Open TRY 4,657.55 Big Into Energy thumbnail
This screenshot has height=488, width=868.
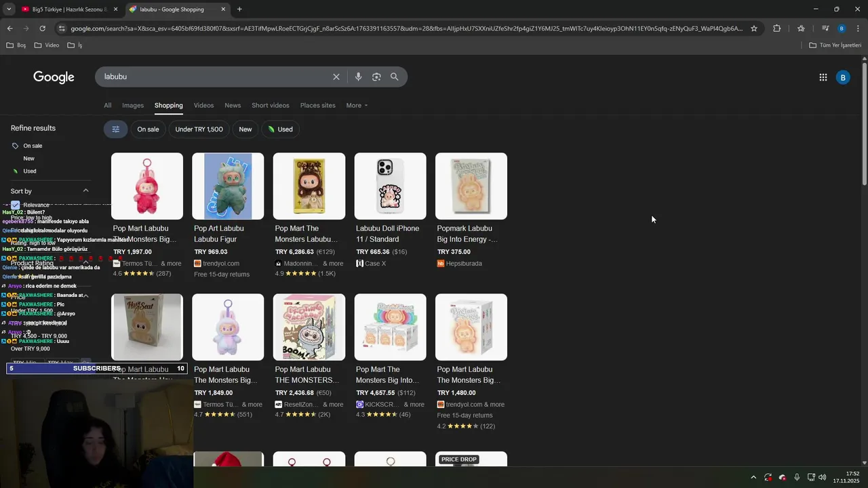391,327
